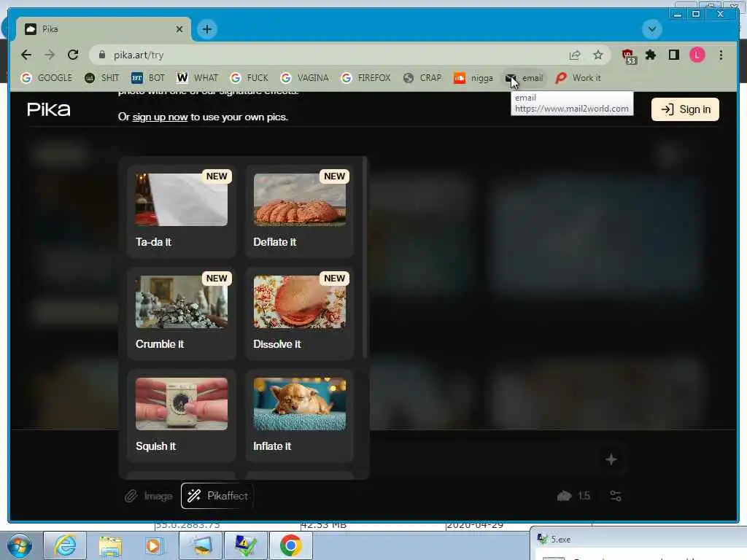Image resolution: width=747 pixels, height=560 pixels.
Task: Select the Pika browser tab
Action: pyautogui.click(x=104, y=29)
